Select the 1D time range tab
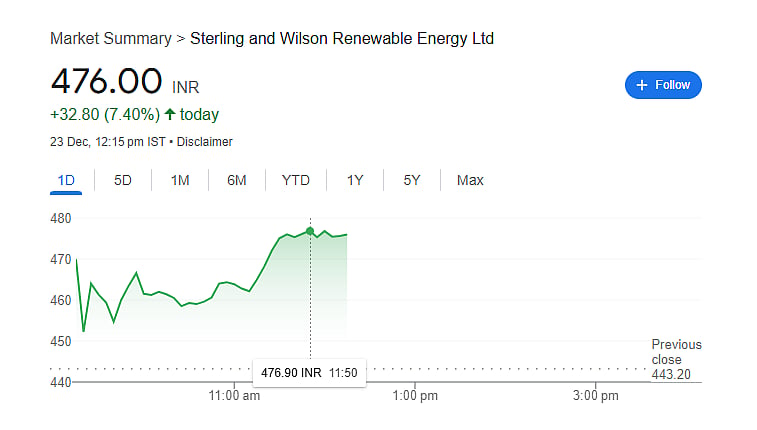Image resolution: width=757 pixels, height=430 pixels. click(x=66, y=180)
